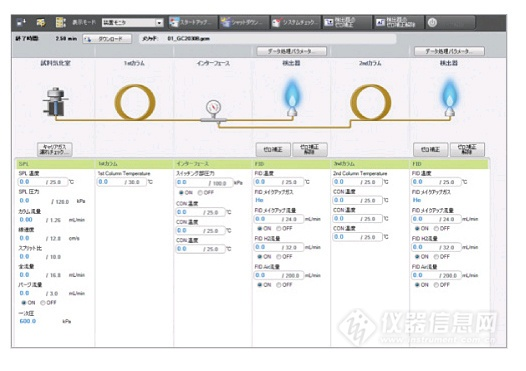The width and height of the screenshot is (526, 371).
Task: Select the sample injection port icon in diagram
Action: click(x=55, y=102)
